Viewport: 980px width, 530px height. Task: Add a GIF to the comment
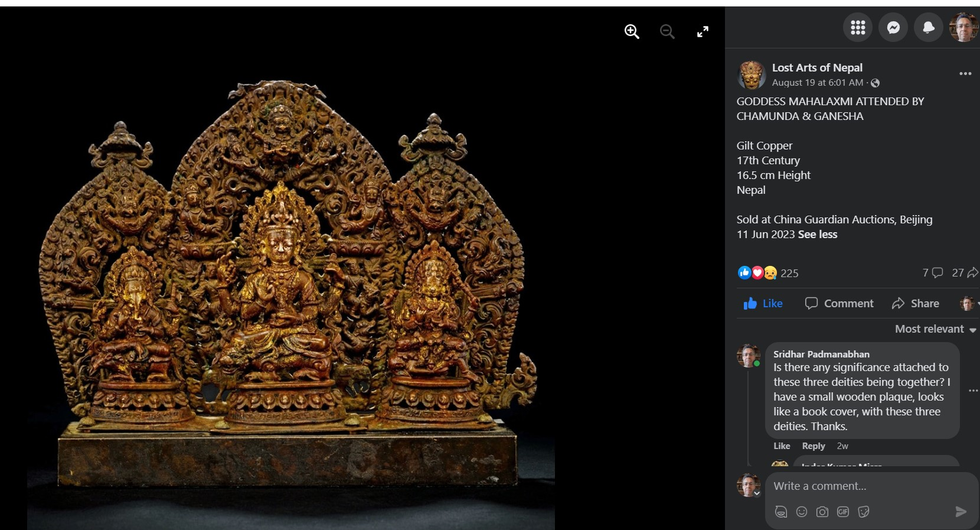coord(843,512)
